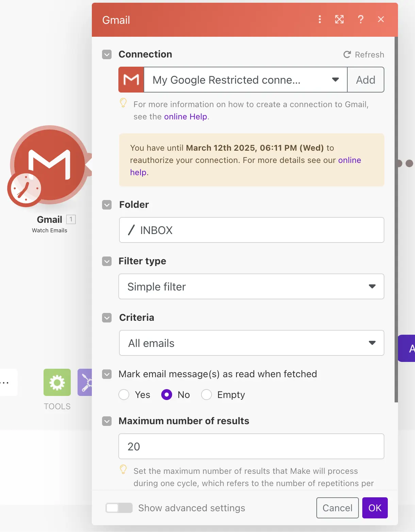Image resolution: width=415 pixels, height=532 pixels.
Task: Uncheck the Folder section checkbox
Action: pyautogui.click(x=106, y=205)
